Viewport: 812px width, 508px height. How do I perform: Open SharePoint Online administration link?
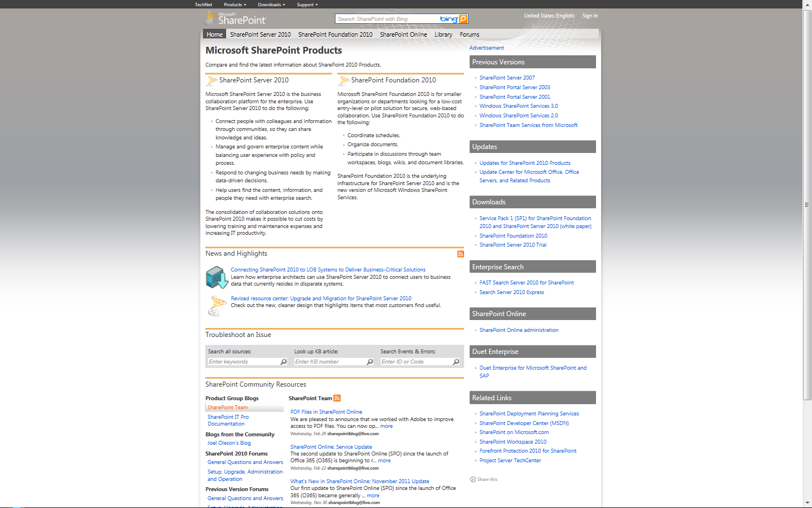pos(519,330)
